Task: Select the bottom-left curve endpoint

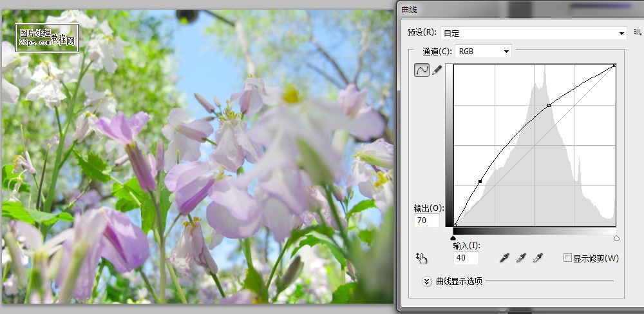Action: 455,225
